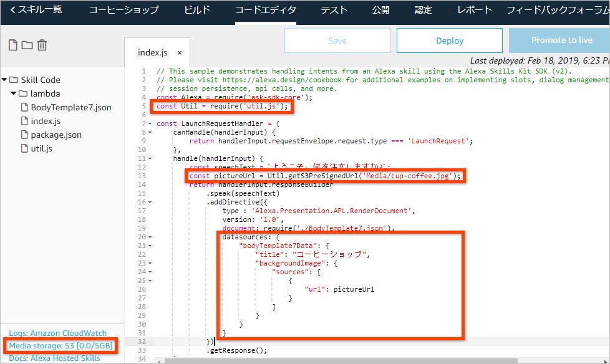
Task: Open the コードエディタ tab
Action: [x=266, y=10]
